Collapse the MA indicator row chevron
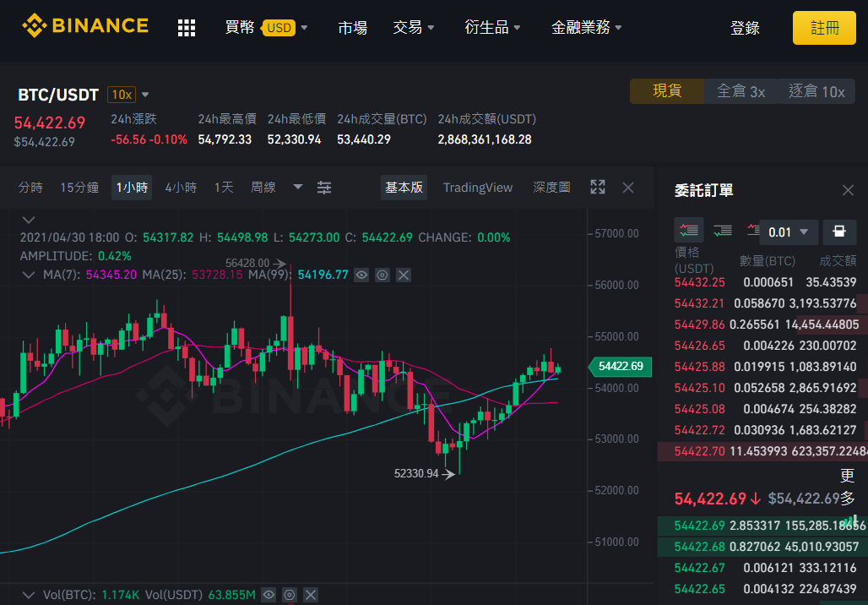This screenshot has height=605, width=868. [29, 275]
